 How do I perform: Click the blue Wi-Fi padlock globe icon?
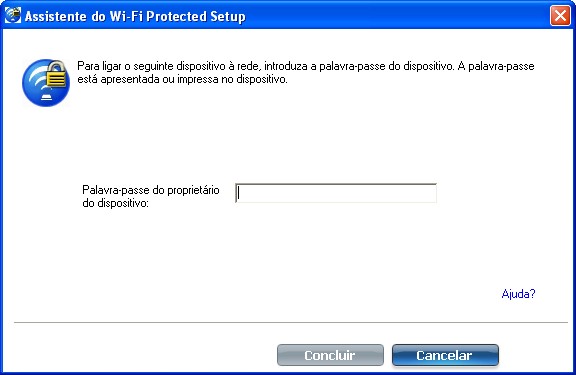(x=46, y=83)
